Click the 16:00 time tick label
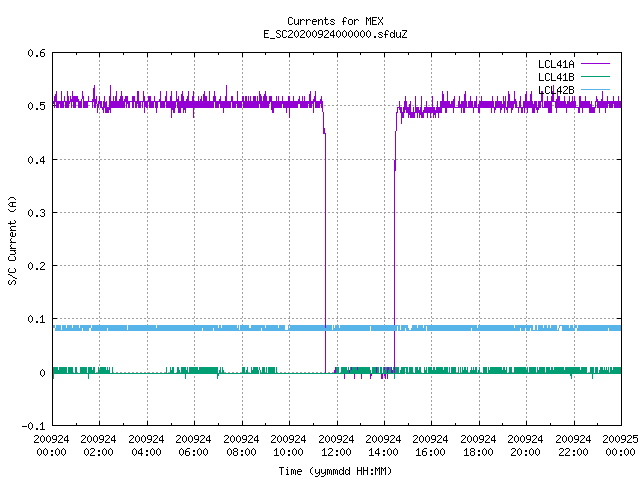640x480 pixels. (430, 452)
